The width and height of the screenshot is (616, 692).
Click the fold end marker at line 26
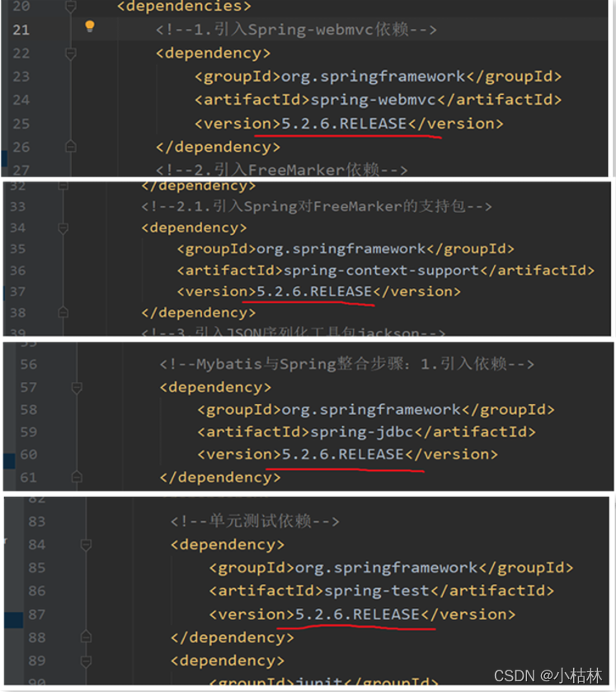pos(71,147)
